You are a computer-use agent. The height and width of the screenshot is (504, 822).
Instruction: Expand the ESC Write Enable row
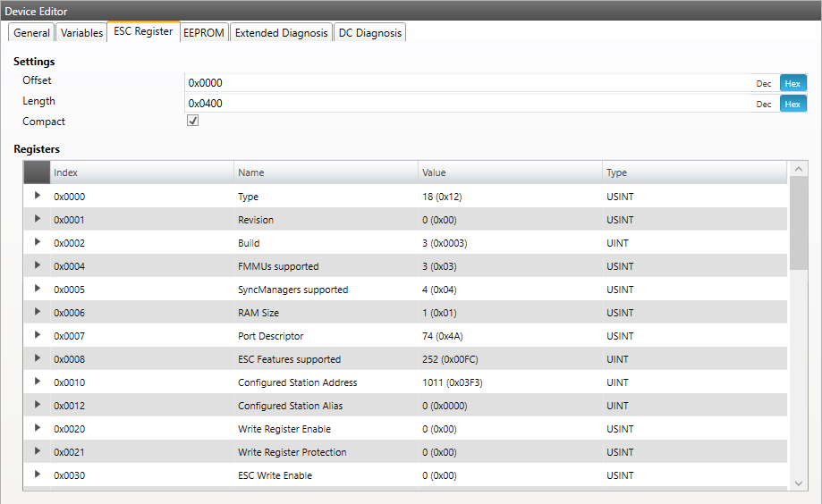37,475
